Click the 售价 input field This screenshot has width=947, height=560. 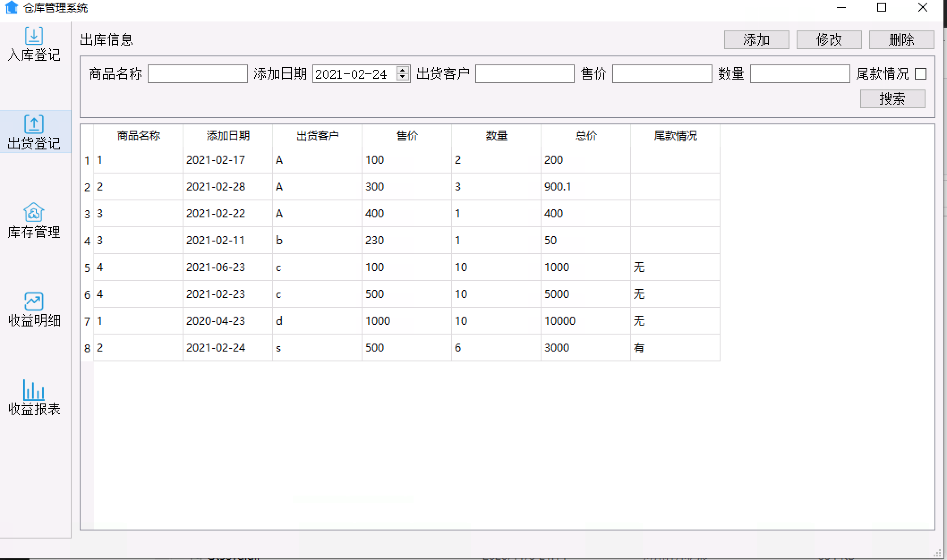[x=662, y=73]
